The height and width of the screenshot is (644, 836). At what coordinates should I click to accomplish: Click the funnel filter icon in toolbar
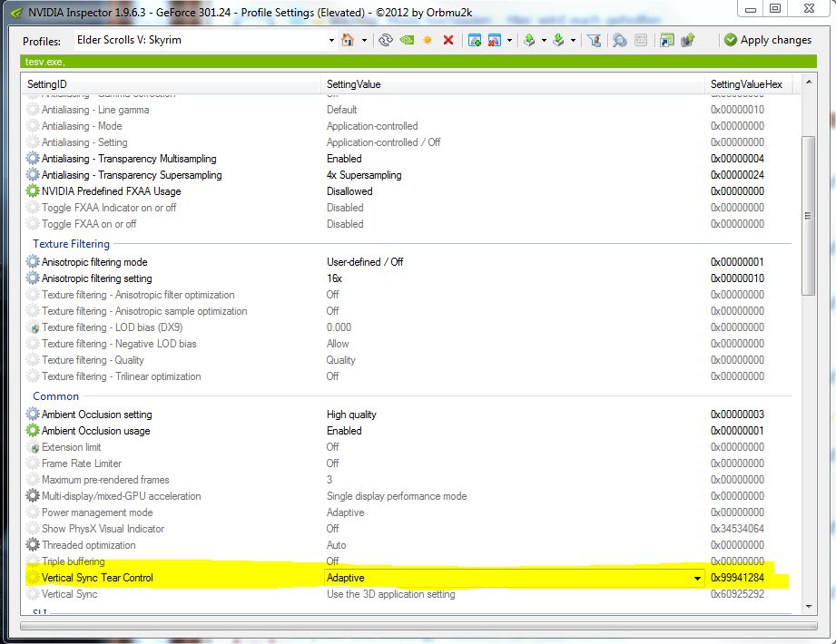[594, 40]
